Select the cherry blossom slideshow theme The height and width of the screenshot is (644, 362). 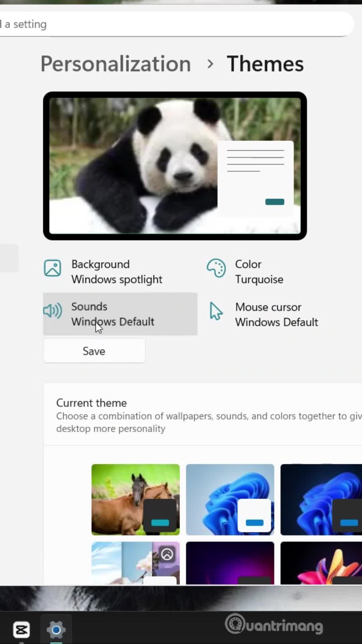tap(135, 563)
